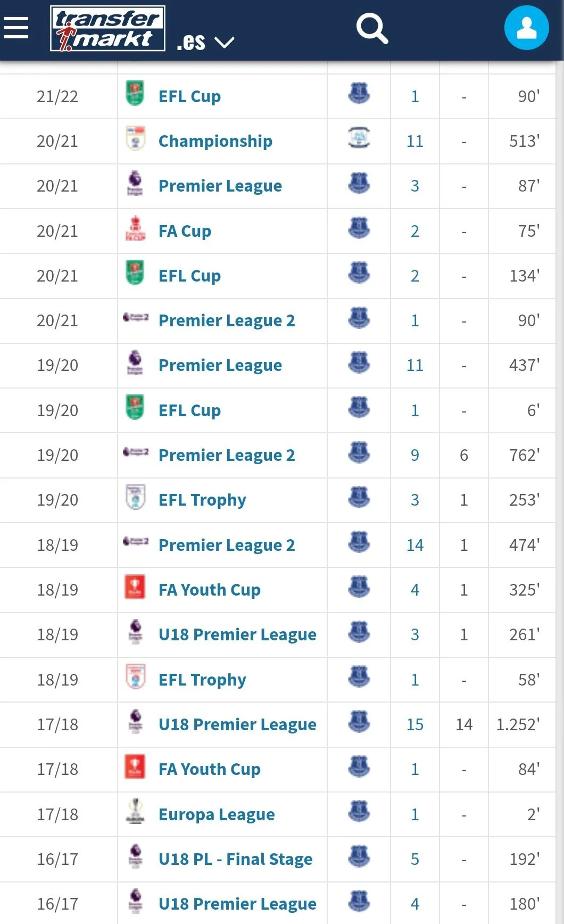The image size is (564, 924).
Task: Tap the Transfermarkt logo
Action: point(107,29)
